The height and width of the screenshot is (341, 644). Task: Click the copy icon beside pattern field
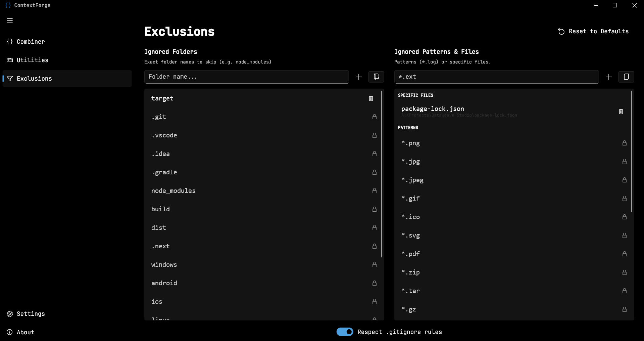click(x=626, y=77)
